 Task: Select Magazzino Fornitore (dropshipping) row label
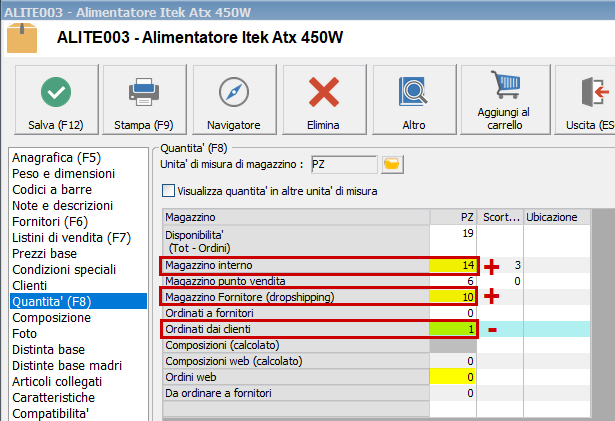point(296,297)
